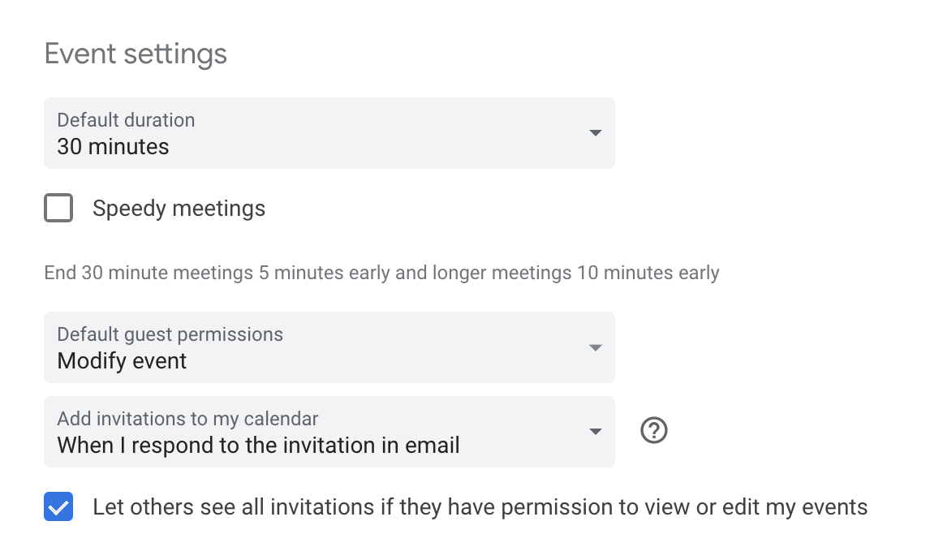The height and width of the screenshot is (560, 943).
Task: Enable the Speedy meetings checkbox
Action: click(x=58, y=209)
